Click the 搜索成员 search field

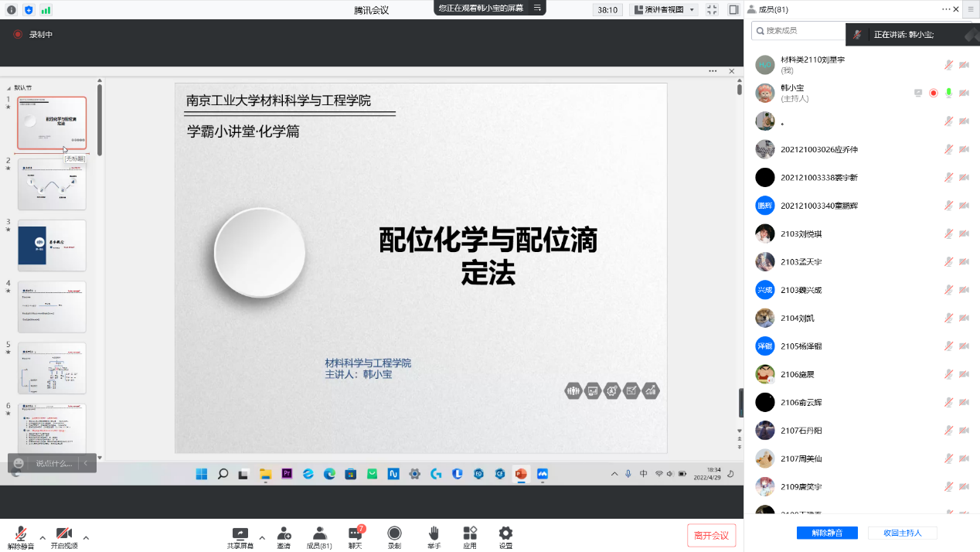pyautogui.click(x=800, y=31)
